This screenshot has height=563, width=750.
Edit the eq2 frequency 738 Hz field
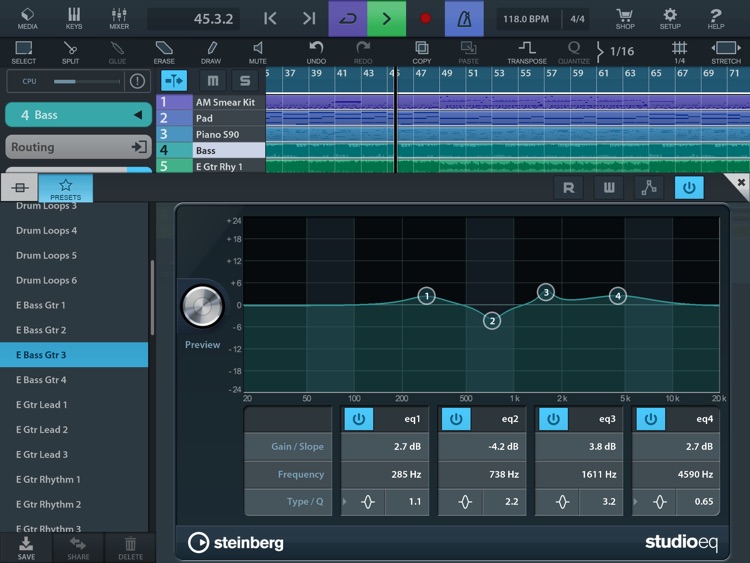482,475
